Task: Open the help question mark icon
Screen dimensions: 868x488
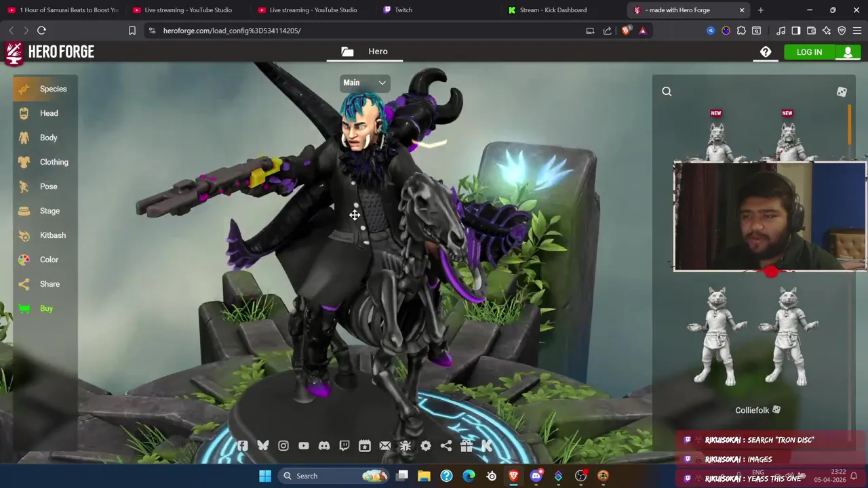Action: (x=766, y=52)
